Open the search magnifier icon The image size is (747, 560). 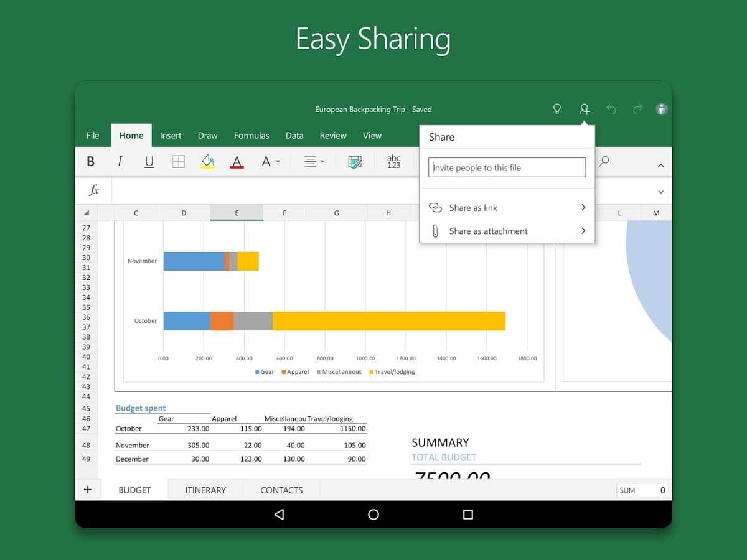604,162
